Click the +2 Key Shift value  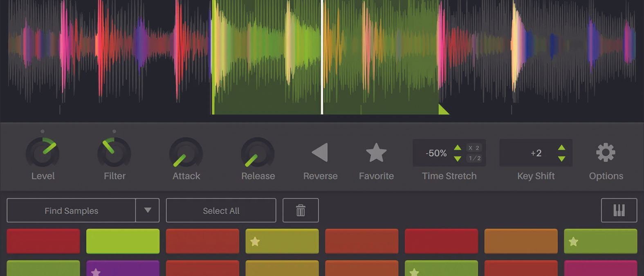536,153
